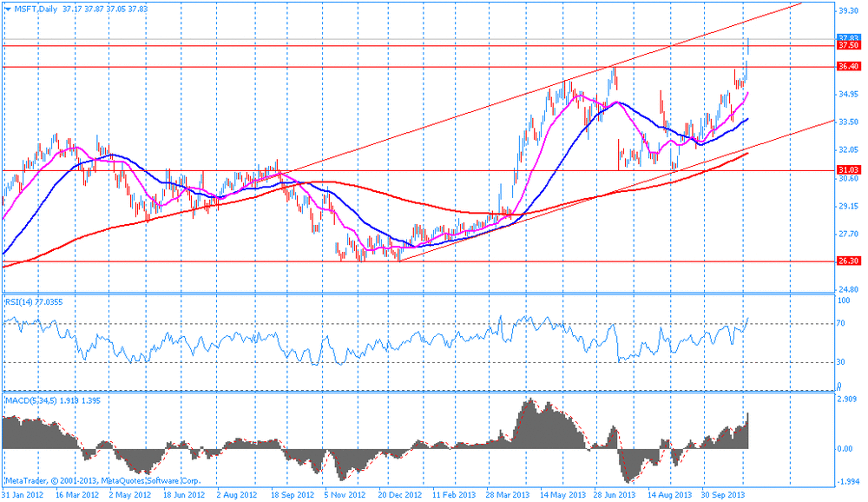868x502 pixels.
Task: Click the 29.15 price axis value
Action: pos(849,206)
